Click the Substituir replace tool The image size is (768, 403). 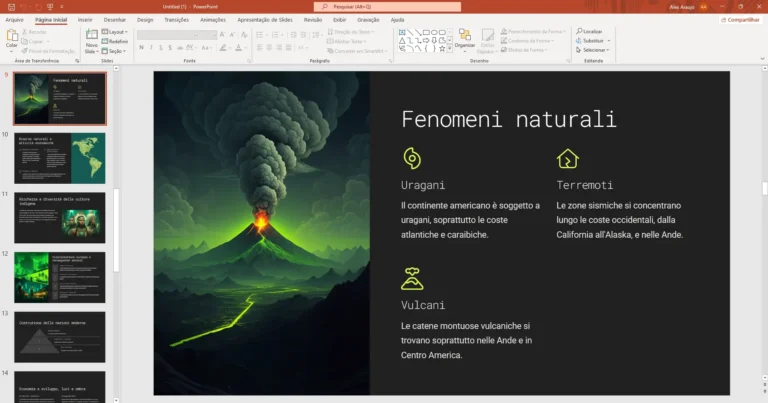[590, 41]
